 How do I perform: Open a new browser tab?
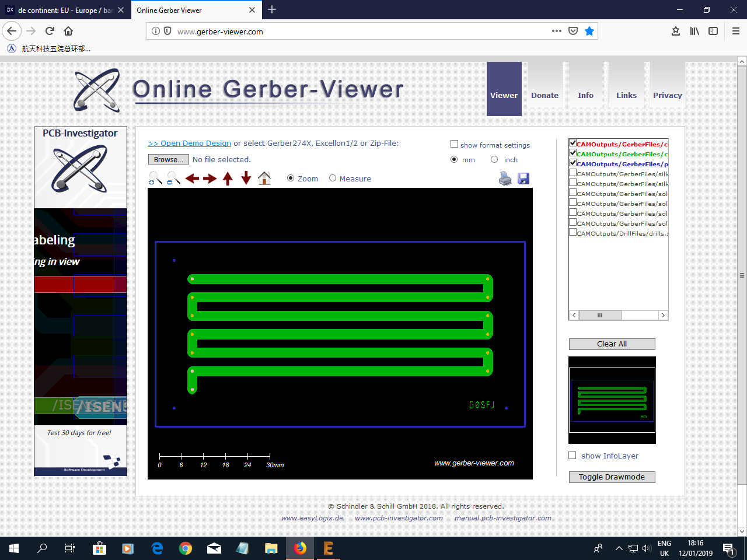pos(272,10)
